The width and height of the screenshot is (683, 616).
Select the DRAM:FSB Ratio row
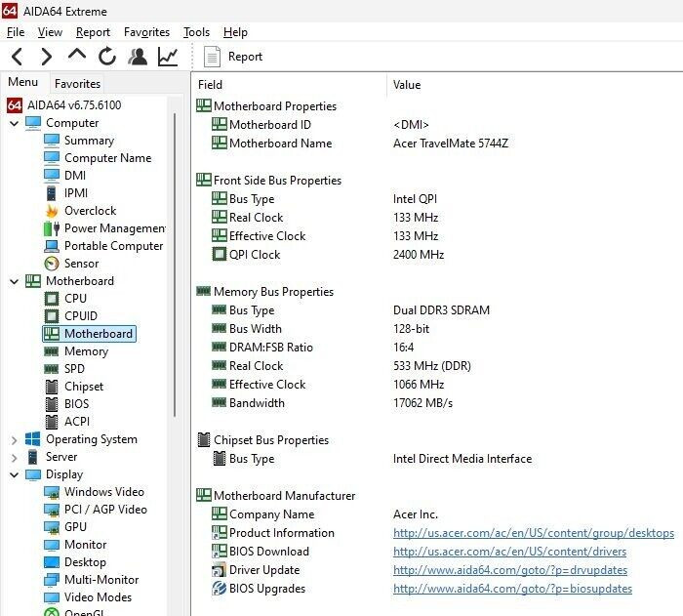click(438, 348)
